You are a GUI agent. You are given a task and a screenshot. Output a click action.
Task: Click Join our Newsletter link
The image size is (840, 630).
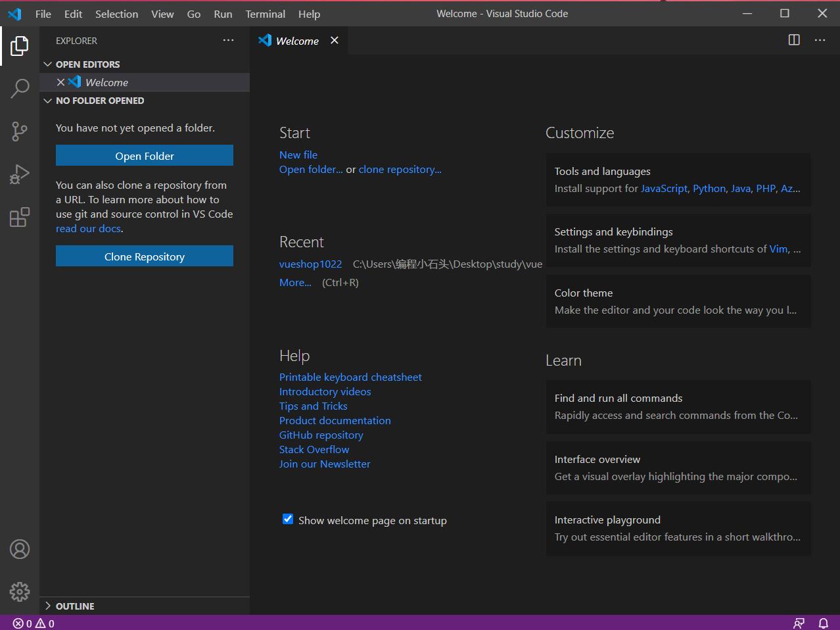[x=325, y=464]
